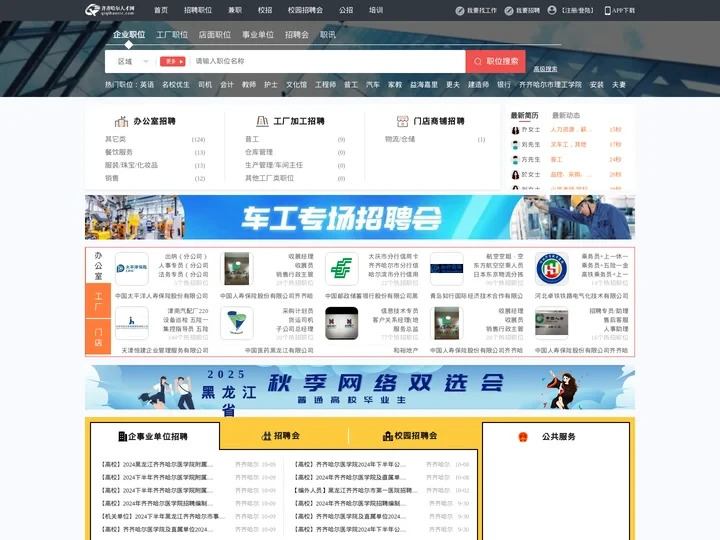Open the 车工专场招聘会 banner
Screen dimensions: 720x540
point(360,217)
